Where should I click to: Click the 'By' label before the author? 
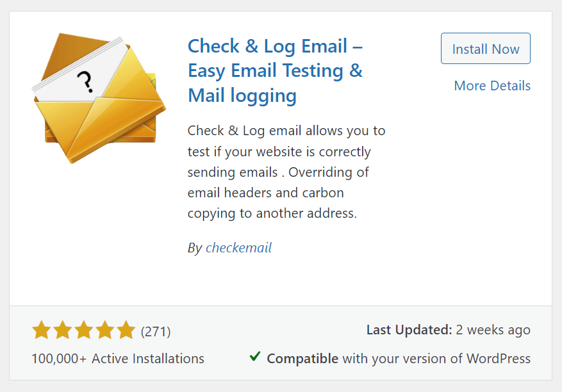[x=195, y=248]
